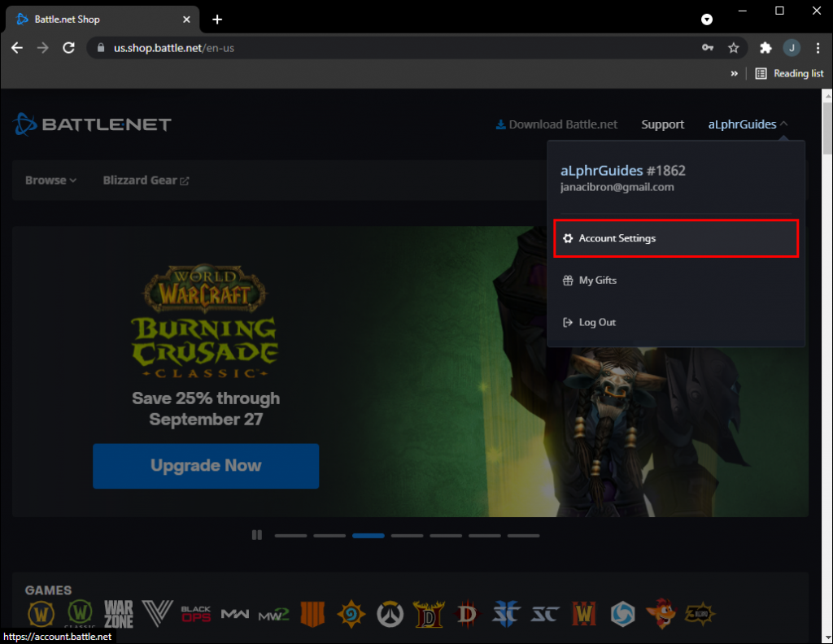Click the Battle.net logo in the header
833x644 pixels.
tap(92, 124)
